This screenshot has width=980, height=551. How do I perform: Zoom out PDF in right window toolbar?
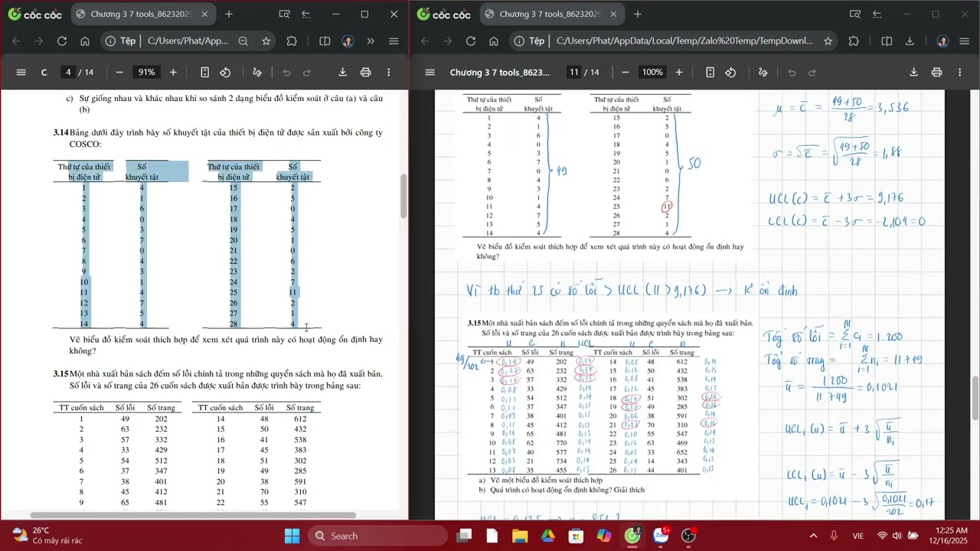pyautogui.click(x=626, y=72)
